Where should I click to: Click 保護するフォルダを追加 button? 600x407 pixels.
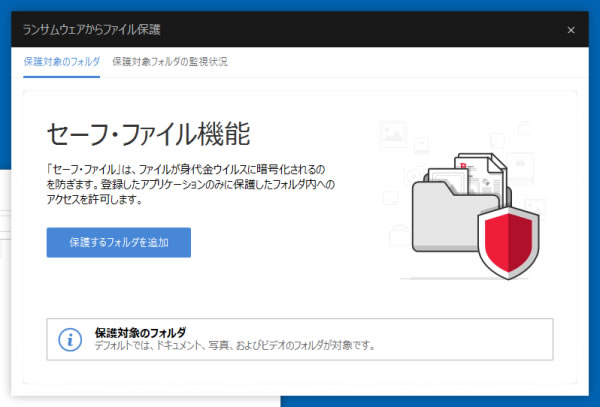pos(119,243)
